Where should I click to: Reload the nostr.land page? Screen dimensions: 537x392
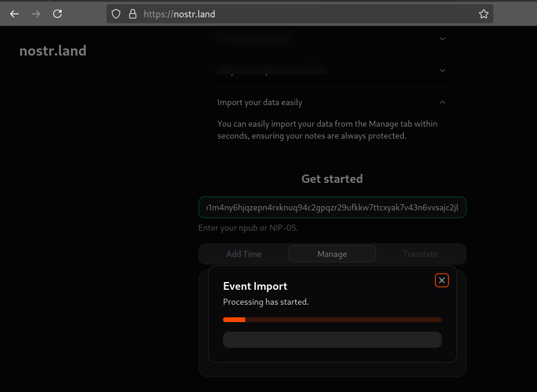coord(57,14)
